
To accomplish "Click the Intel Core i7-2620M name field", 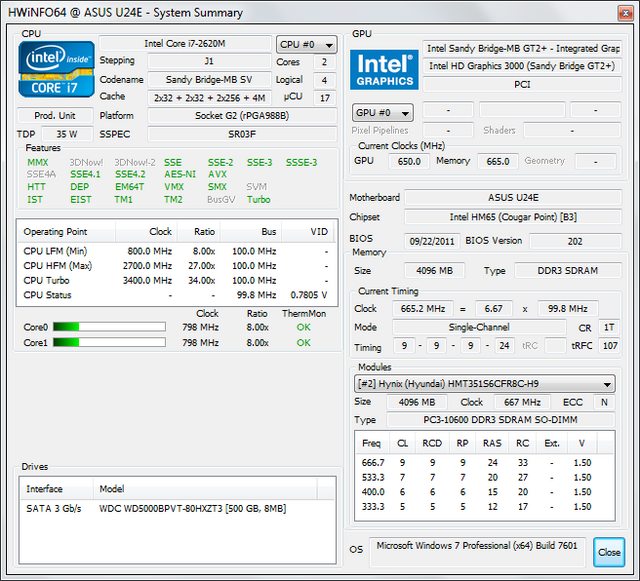I will point(185,43).
